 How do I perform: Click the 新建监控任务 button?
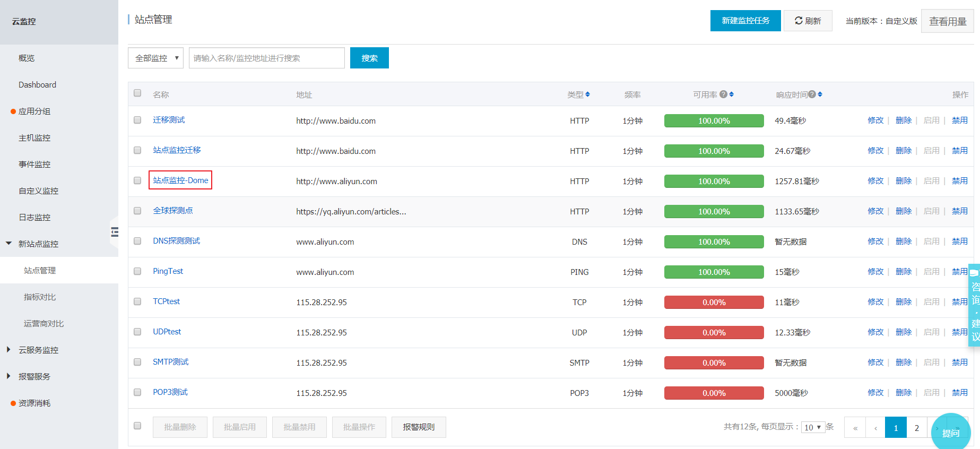point(745,21)
